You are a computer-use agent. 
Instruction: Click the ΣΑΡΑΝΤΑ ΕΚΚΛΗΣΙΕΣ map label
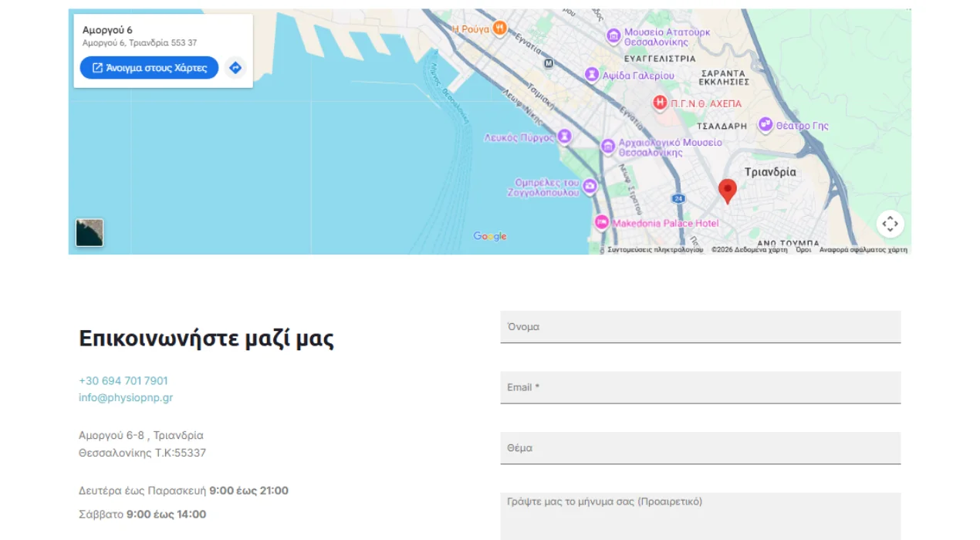(x=724, y=77)
